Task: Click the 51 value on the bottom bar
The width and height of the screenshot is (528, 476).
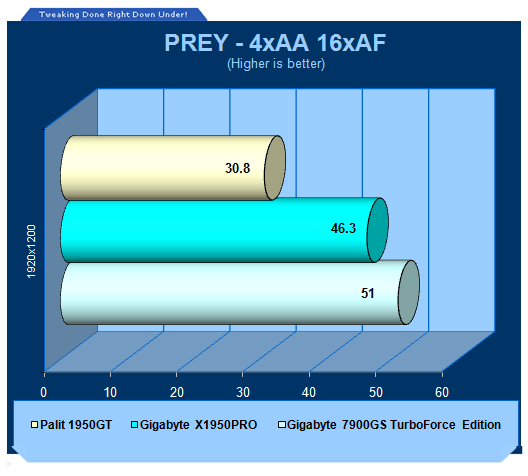Action: click(367, 293)
